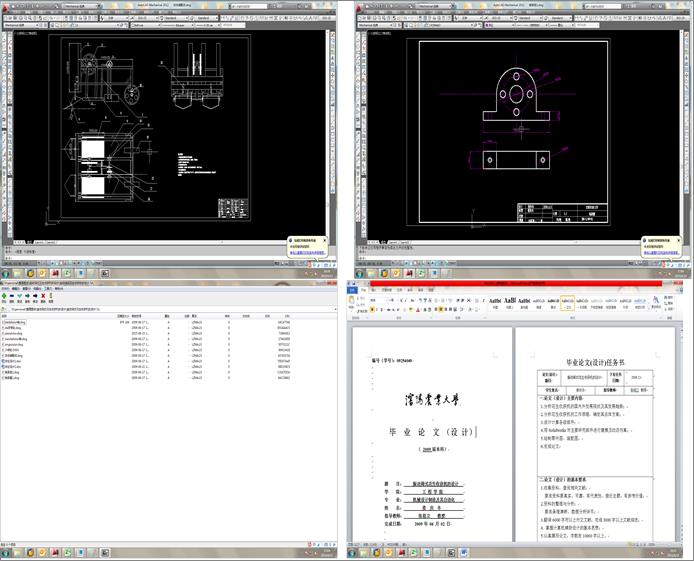
Task: Select the yellow-outlined style in the Word styles gallery
Action: click(x=567, y=303)
